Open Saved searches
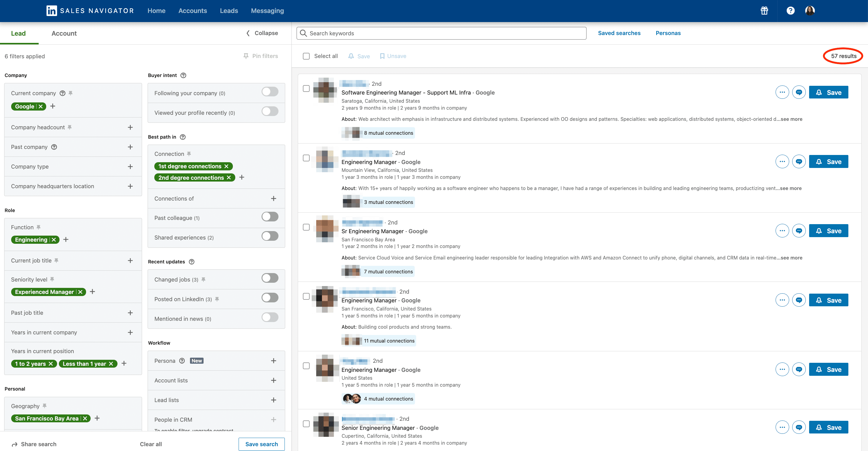The image size is (868, 451). (619, 33)
